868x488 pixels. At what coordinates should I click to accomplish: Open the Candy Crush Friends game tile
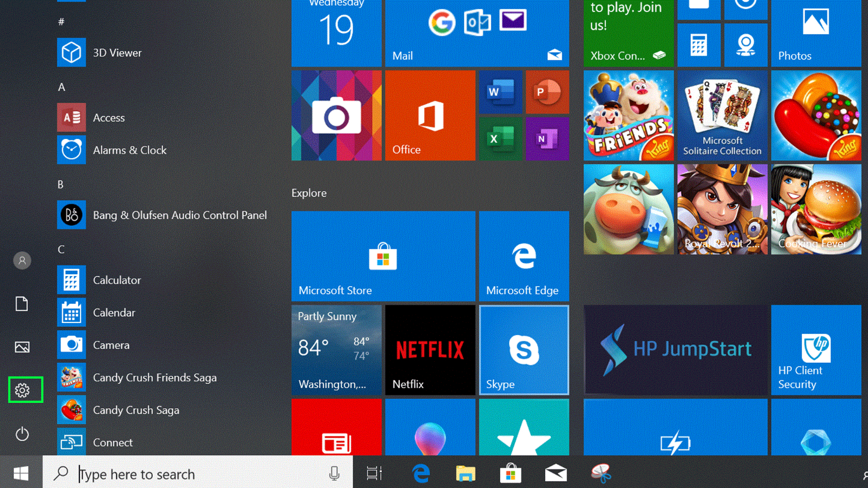(628, 115)
